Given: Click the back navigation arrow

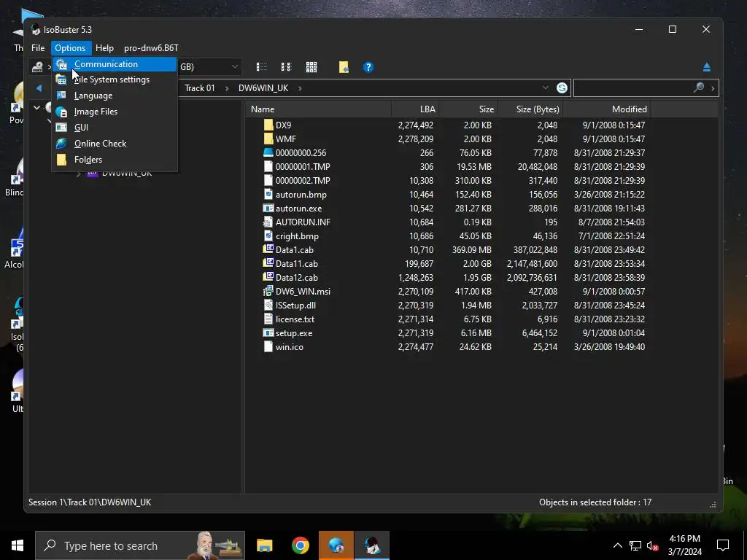Looking at the screenshot, I should [x=39, y=88].
